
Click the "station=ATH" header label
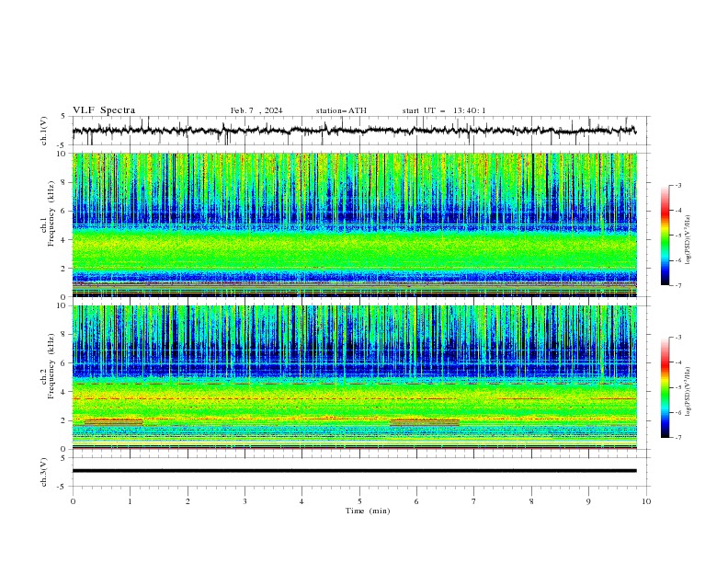click(341, 110)
